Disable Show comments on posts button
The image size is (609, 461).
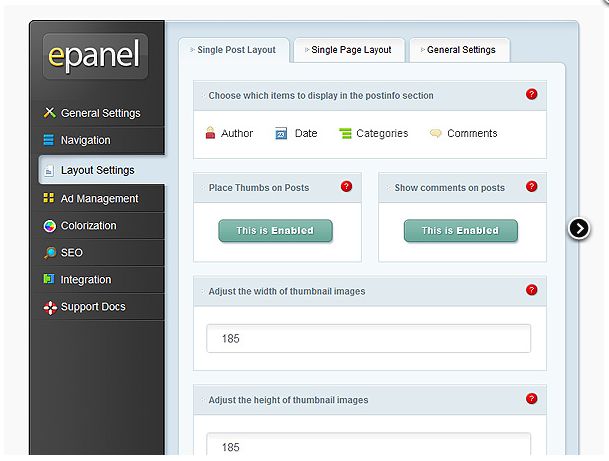click(x=461, y=231)
